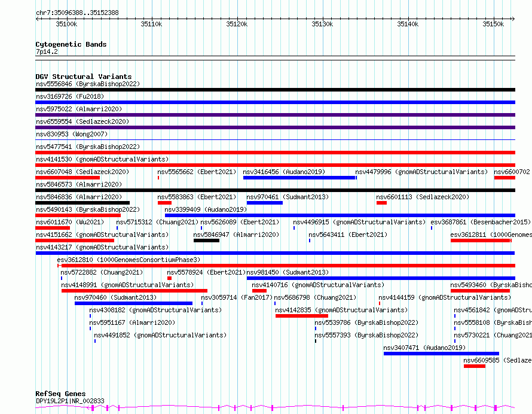The image size is (532, 414).
Task: Open nsv4141530 gnomAD variant label
Action: pyautogui.click(x=102, y=159)
